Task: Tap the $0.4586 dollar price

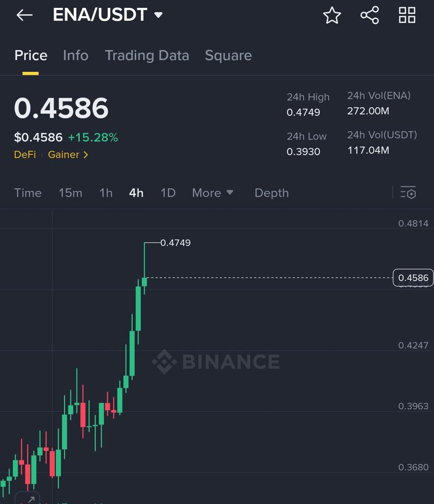Action: click(x=38, y=138)
